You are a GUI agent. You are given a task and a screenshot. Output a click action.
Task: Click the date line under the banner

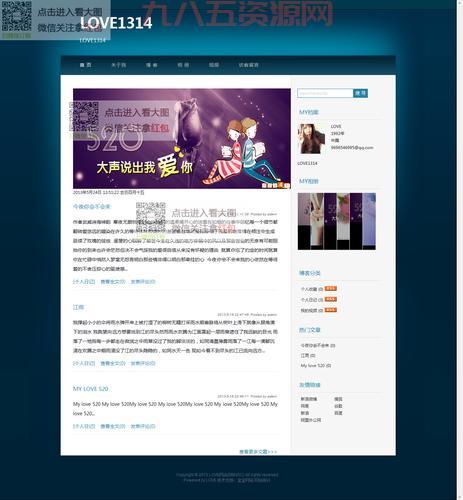point(109,192)
